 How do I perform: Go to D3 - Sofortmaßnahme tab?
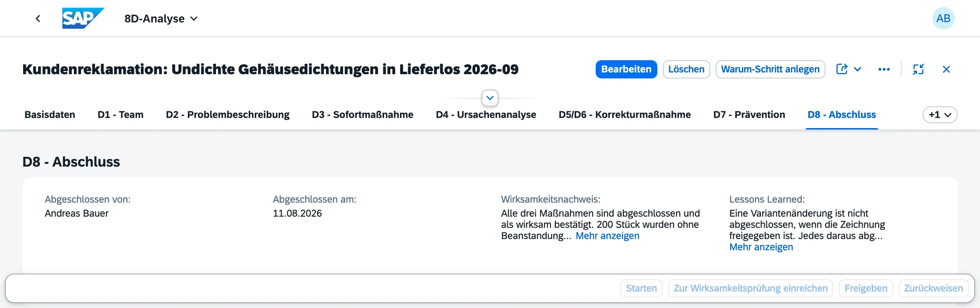pos(363,114)
